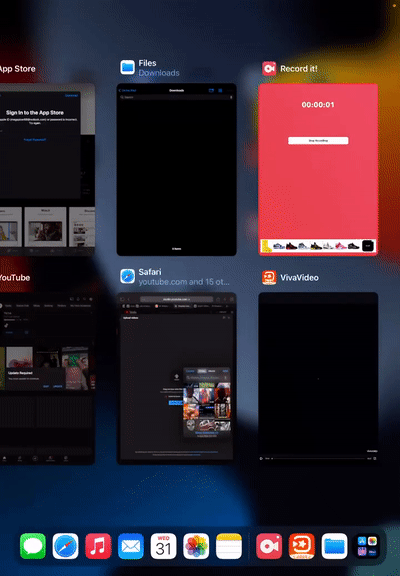Image resolution: width=400 pixels, height=576 pixels.
Task: Switch to the Files Downloads window card
Action: (x=177, y=169)
